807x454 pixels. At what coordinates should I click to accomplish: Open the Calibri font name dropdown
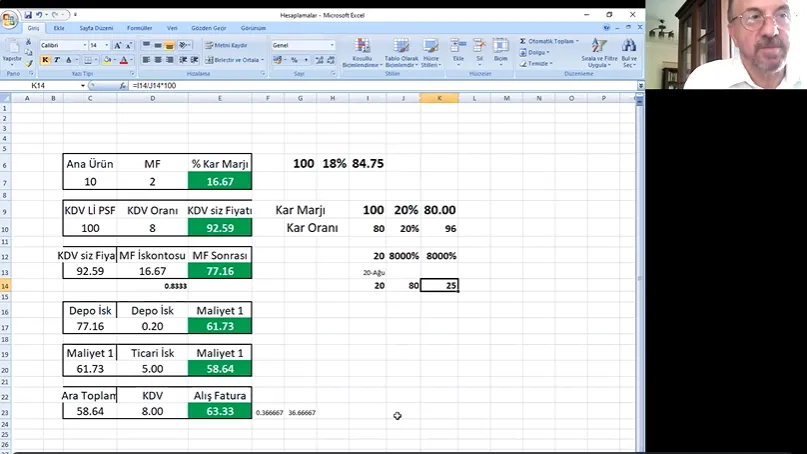84,45
